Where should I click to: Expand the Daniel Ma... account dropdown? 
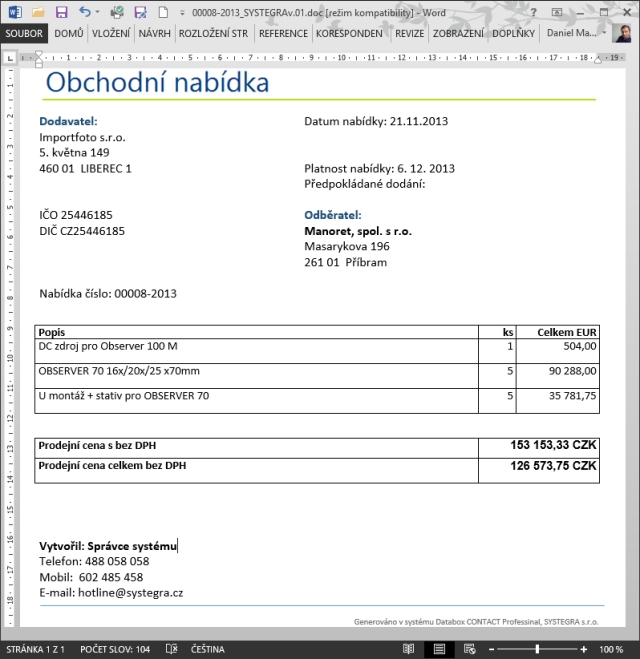click(x=604, y=32)
